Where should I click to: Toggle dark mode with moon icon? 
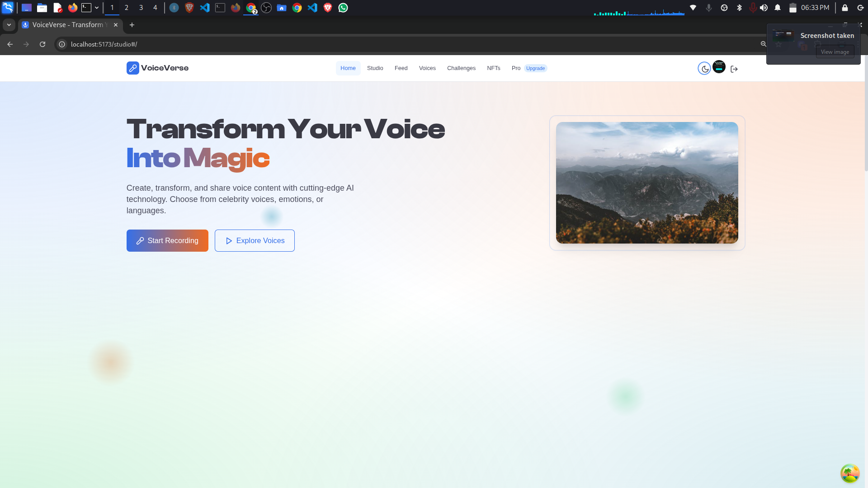[x=704, y=69]
